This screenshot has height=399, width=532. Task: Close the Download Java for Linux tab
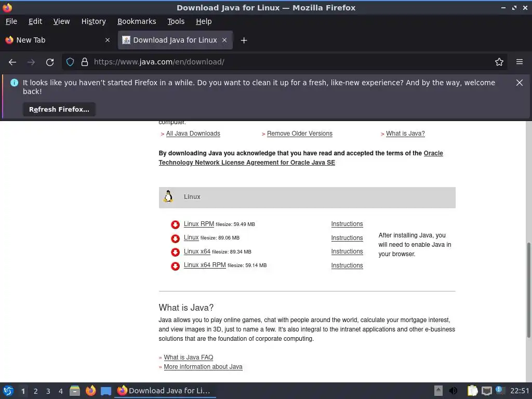(224, 40)
